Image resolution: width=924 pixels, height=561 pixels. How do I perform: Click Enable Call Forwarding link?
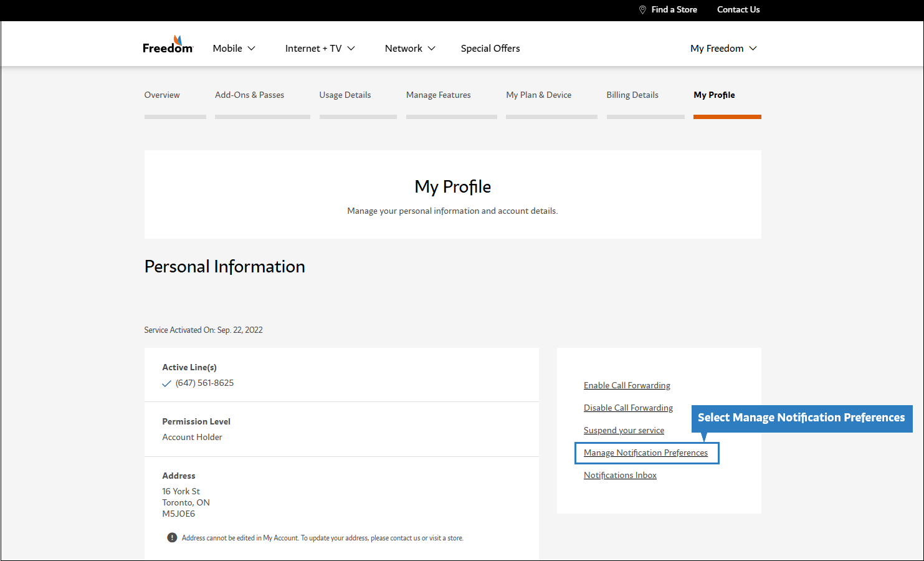pyautogui.click(x=627, y=385)
